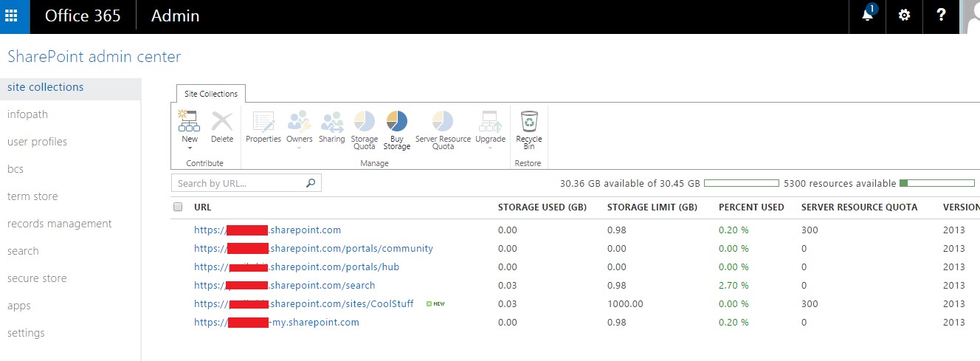Open the user profile picture

(x=970, y=16)
